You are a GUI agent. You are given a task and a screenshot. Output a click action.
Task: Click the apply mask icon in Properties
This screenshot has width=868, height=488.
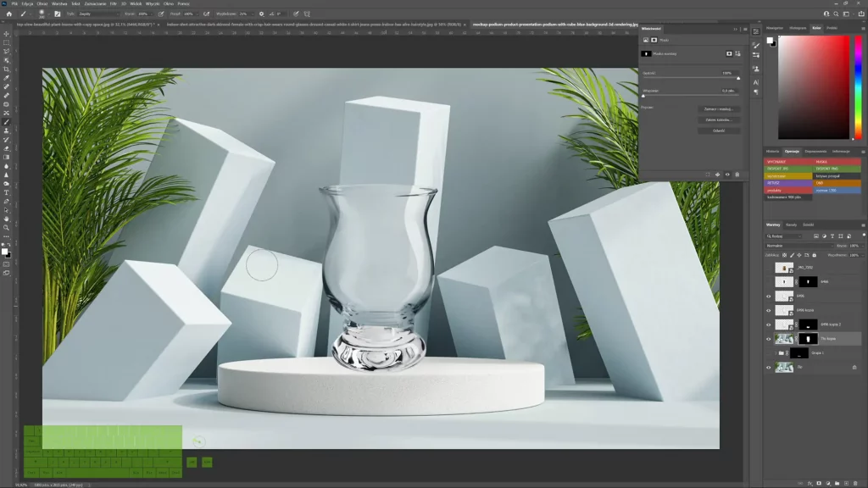click(717, 175)
